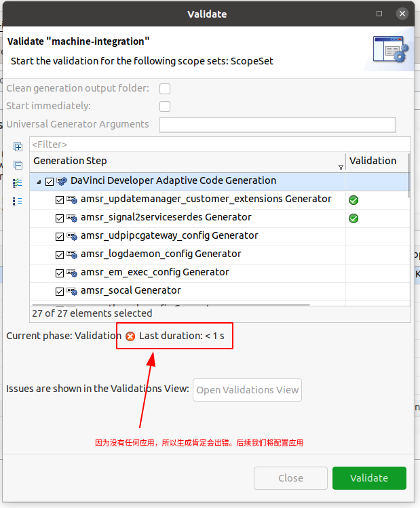
Task: Select DaVinci Developer Adaptive Code Generation row text
Action: pyautogui.click(x=174, y=181)
